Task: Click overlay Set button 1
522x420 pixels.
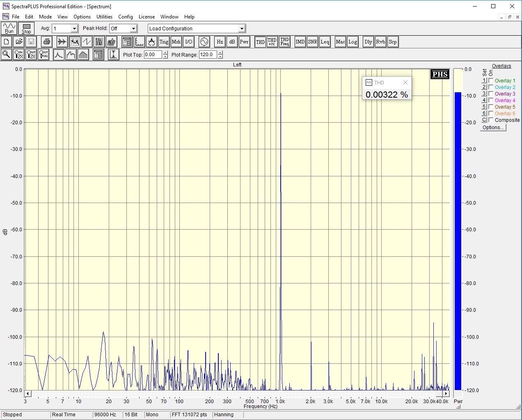Action: 484,81
